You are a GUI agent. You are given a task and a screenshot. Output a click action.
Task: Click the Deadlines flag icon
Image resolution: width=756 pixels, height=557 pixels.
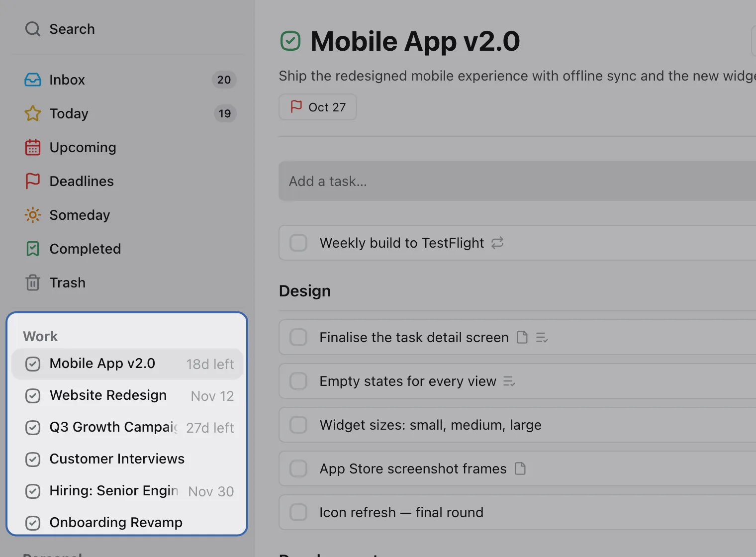33,181
